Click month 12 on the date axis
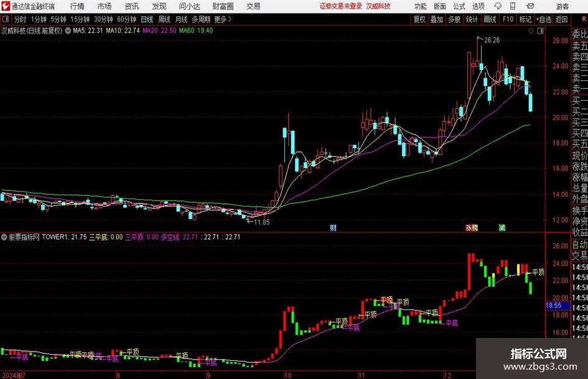 point(447,375)
